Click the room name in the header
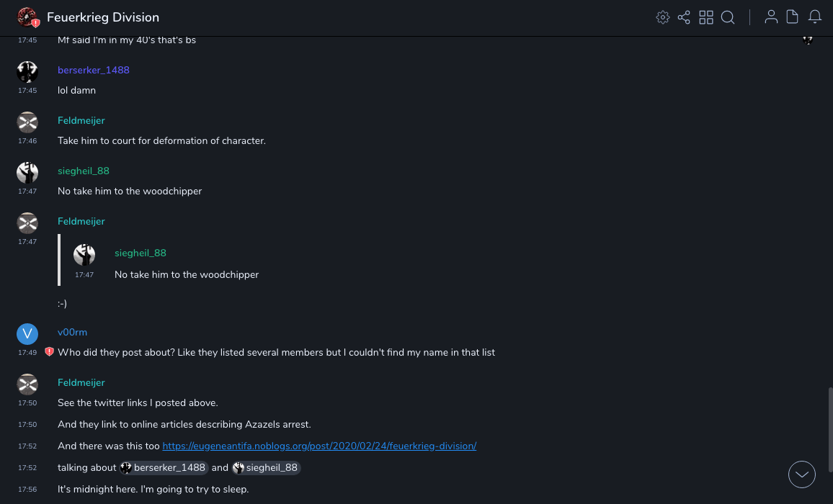The image size is (833, 504). pyautogui.click(x=103, y=17)
